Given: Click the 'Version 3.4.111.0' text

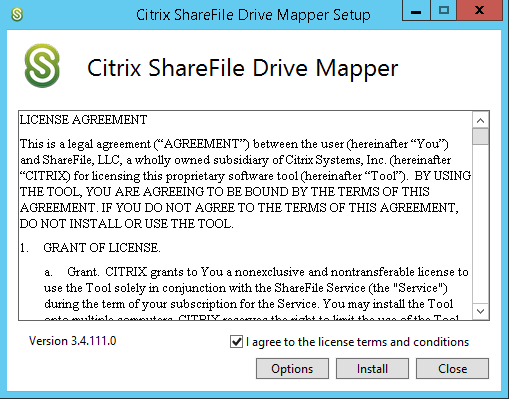Looking at the screenshot, I should coord(73,341).
